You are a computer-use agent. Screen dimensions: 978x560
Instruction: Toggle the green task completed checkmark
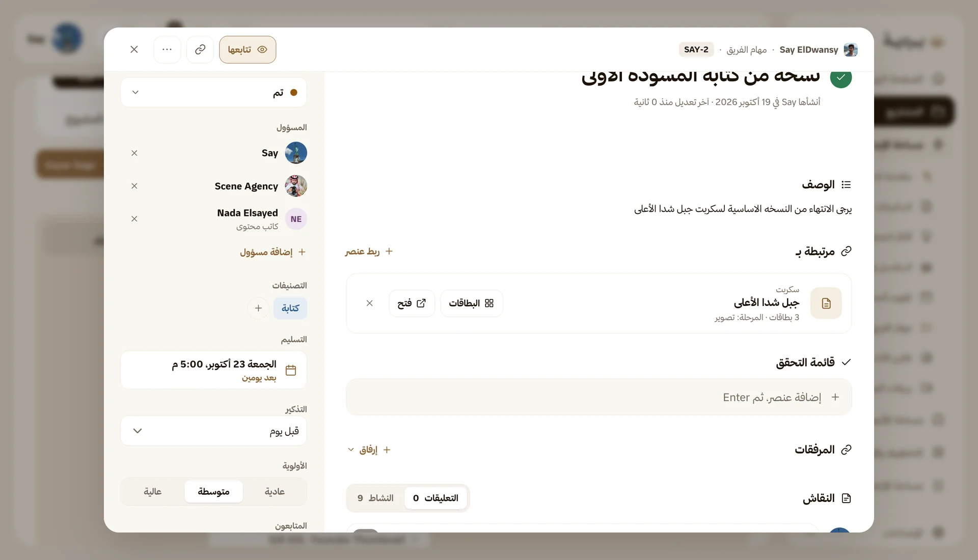point(841,77)
